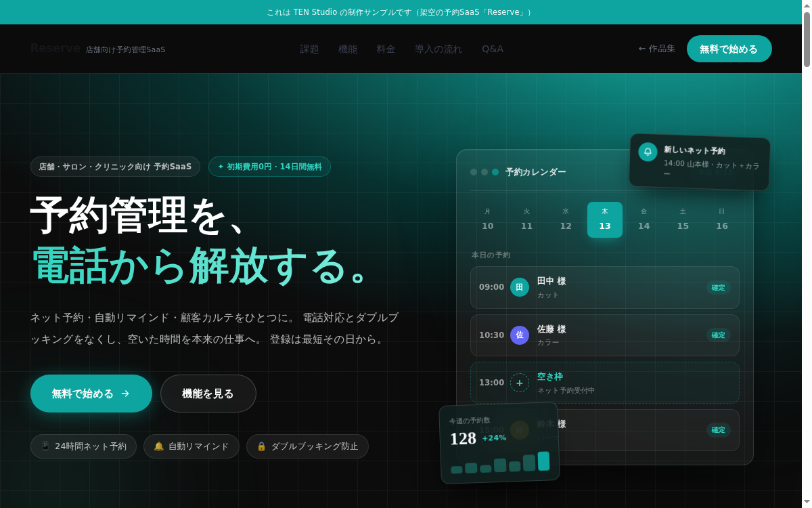Click the 24時間ネット予約 chip
Screen dimensions: 812x508
[83, 446]
